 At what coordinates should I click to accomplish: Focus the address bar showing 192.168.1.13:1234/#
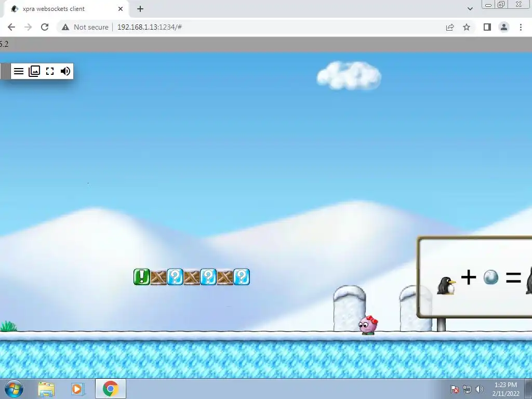150,27
